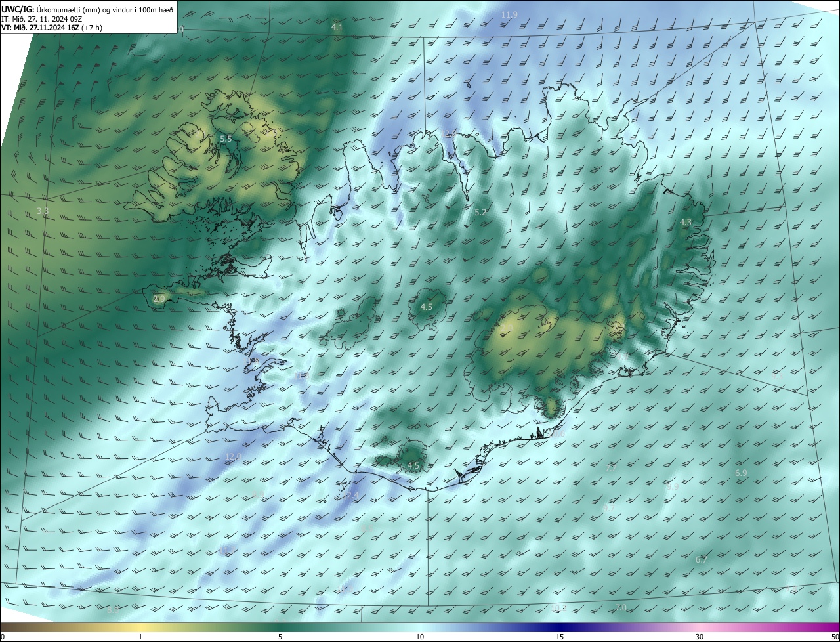Click the '8.0' value in the bottom-left corner

113,610
